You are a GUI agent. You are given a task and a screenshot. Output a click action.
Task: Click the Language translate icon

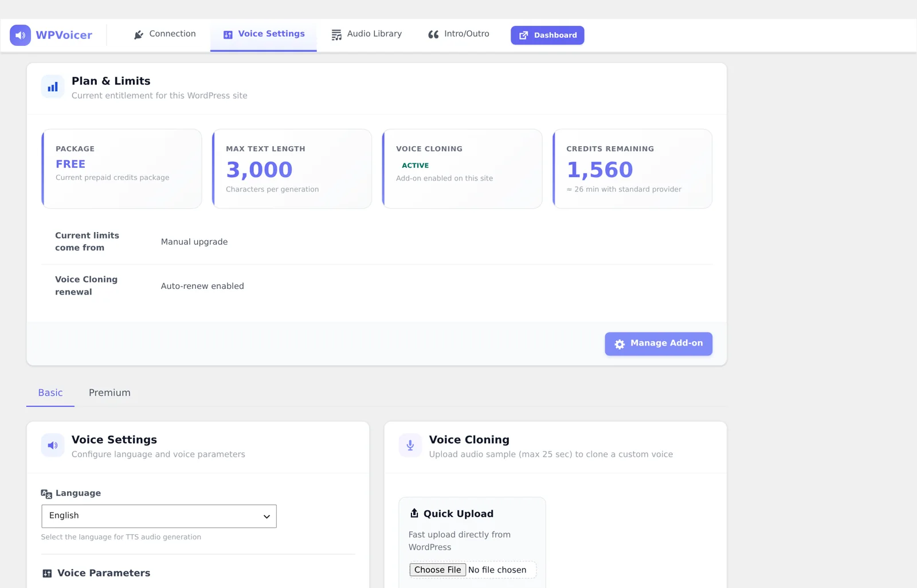46,494
